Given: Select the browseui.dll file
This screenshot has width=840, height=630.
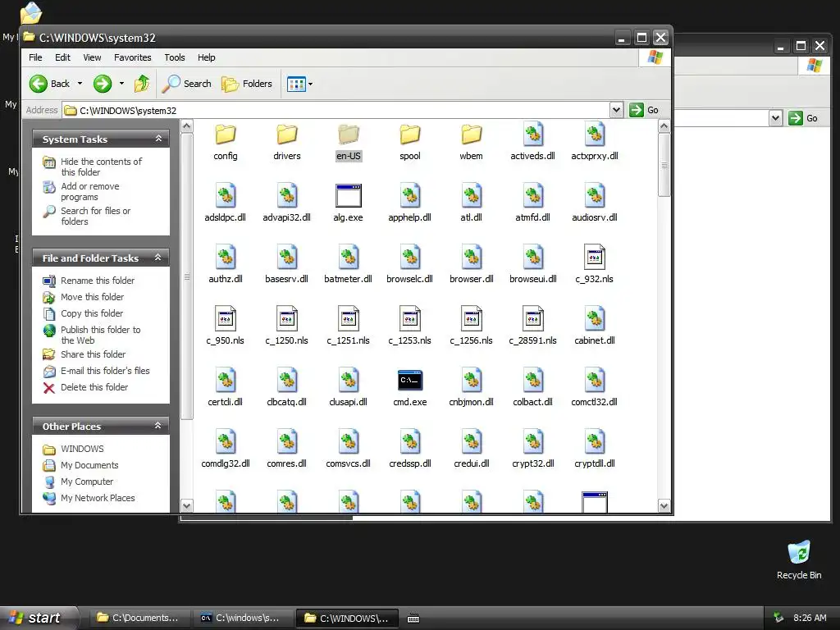Looking at the screenshot, I should pos(532,265).
